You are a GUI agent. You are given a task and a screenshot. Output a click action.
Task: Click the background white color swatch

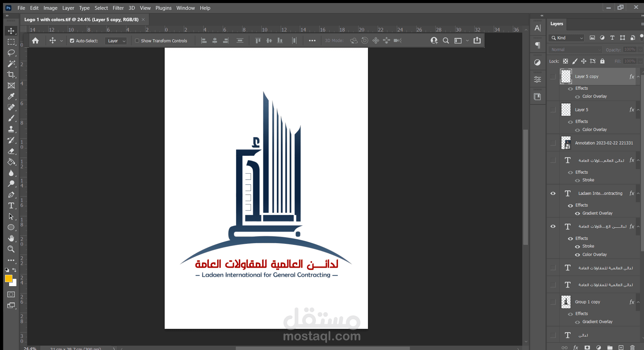click(14, 284)
